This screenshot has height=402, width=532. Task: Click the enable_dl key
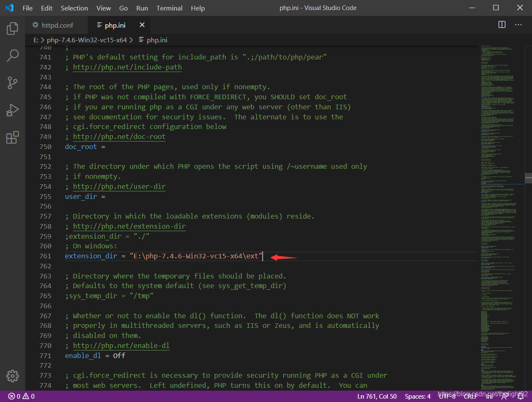click(83, 356)
